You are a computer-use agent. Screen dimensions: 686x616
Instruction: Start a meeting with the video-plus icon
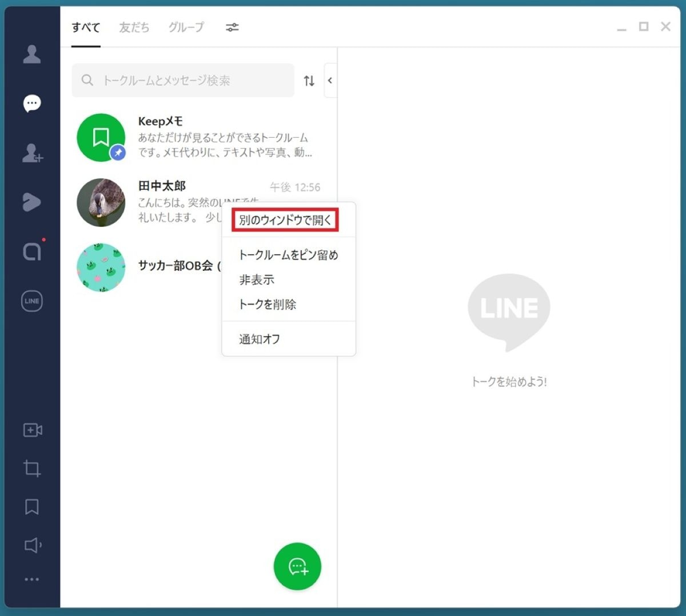click(33, 430)
